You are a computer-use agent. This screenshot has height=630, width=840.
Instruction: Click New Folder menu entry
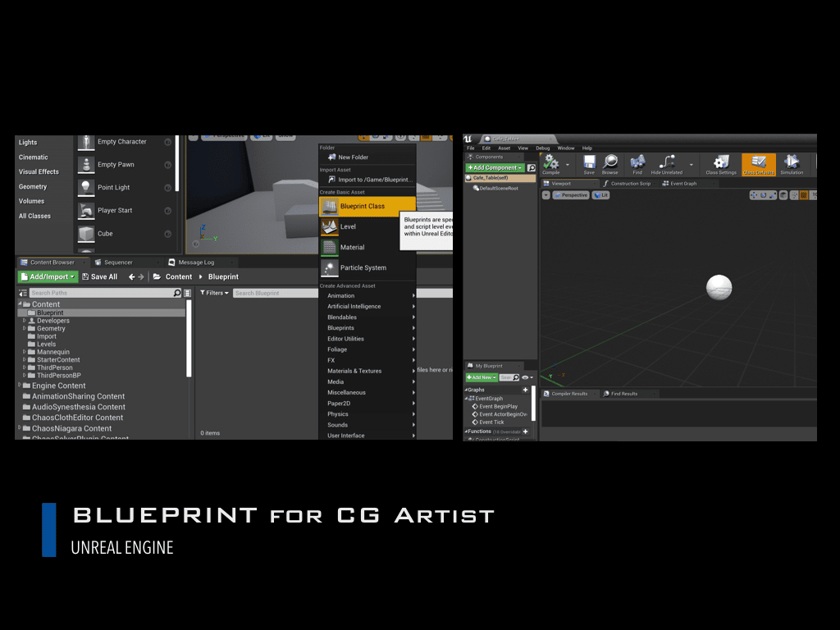[367, 157]
